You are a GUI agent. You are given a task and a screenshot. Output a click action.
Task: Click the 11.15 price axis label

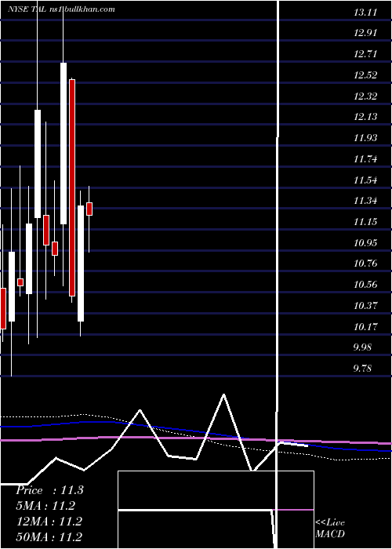pos(365,222)
